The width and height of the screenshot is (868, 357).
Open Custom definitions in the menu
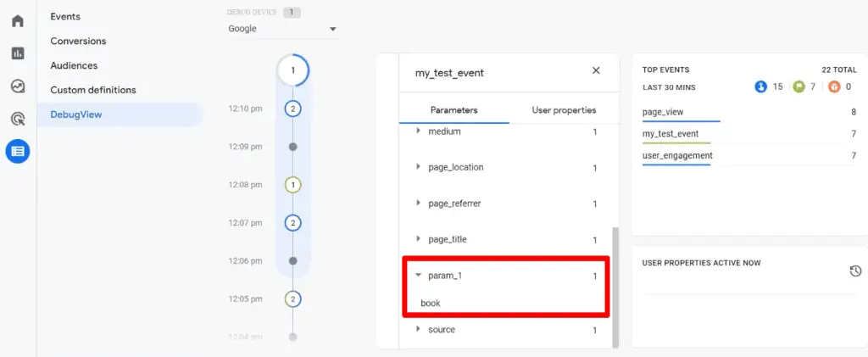click(93, 90)
